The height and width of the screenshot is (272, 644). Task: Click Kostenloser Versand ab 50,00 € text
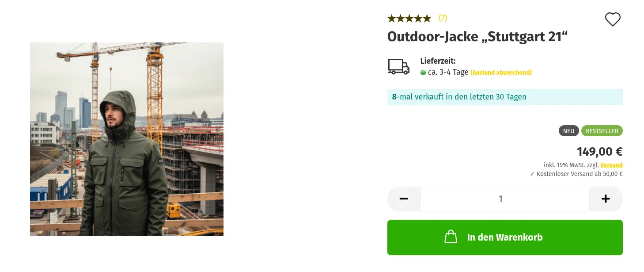(x=576, y=174)
